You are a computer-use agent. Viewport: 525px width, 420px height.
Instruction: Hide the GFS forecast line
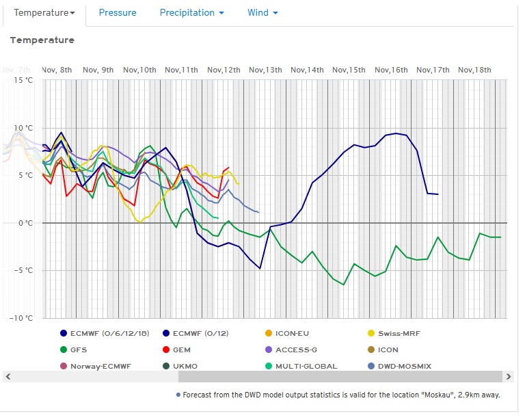point(79,350)
